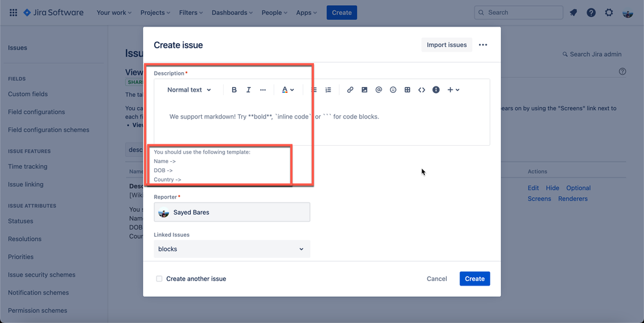Screen dimensions: 644x323
Task: Select Notification schemes in sidebar
Action: coord(38,293)
